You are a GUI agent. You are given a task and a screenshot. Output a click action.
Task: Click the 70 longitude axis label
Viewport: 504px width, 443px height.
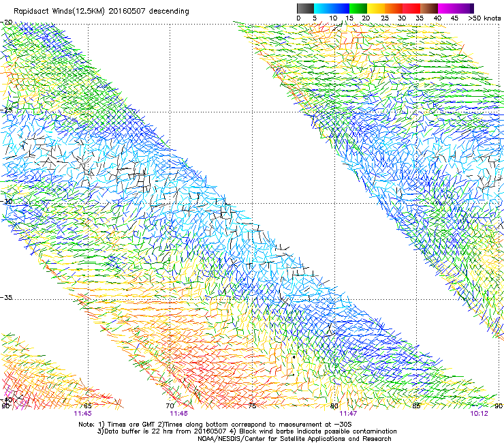coord(170,406)
